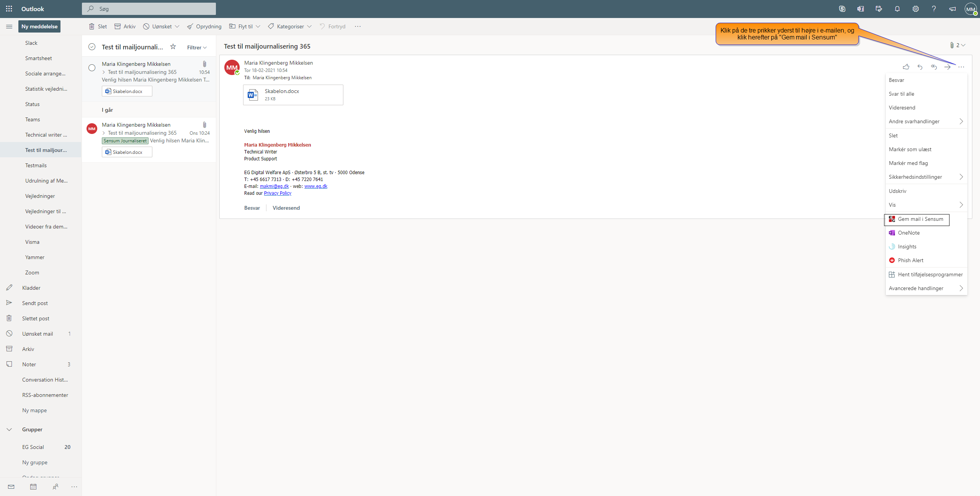This screenshot has width=980, height=496.
Task: Open the feedback megaphone icon
Action: (x=952, y=9)
